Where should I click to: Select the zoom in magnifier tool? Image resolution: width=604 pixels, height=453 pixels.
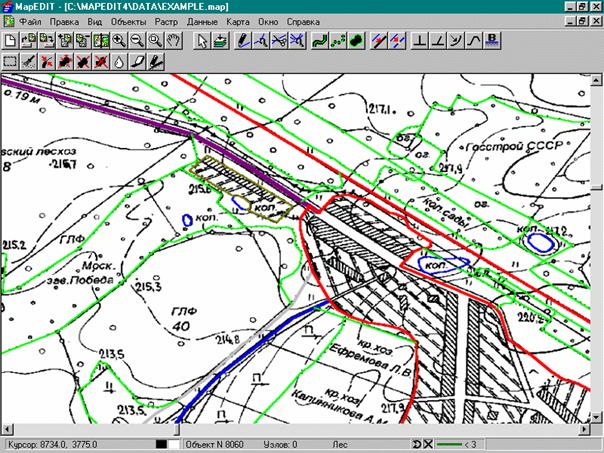tap(119, 40)
